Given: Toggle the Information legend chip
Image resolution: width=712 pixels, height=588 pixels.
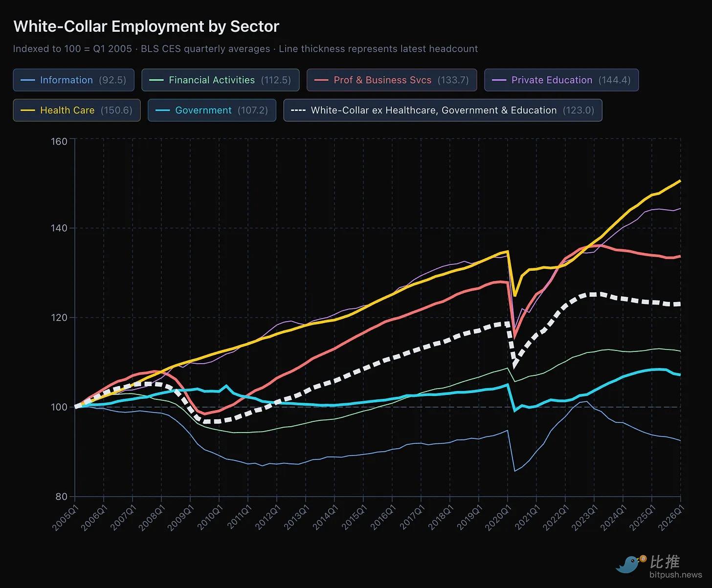Looking at the screenshot, I should point(73,80).
